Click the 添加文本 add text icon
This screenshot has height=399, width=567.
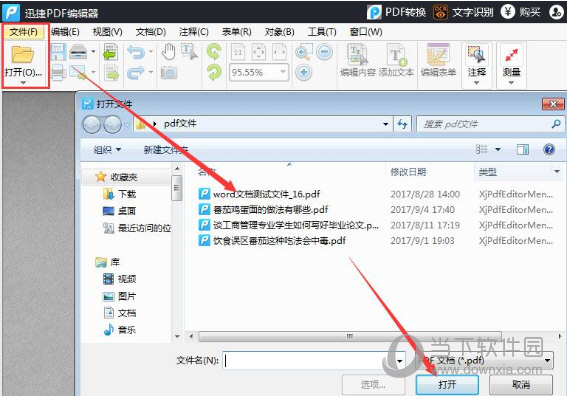coord(397,55)
